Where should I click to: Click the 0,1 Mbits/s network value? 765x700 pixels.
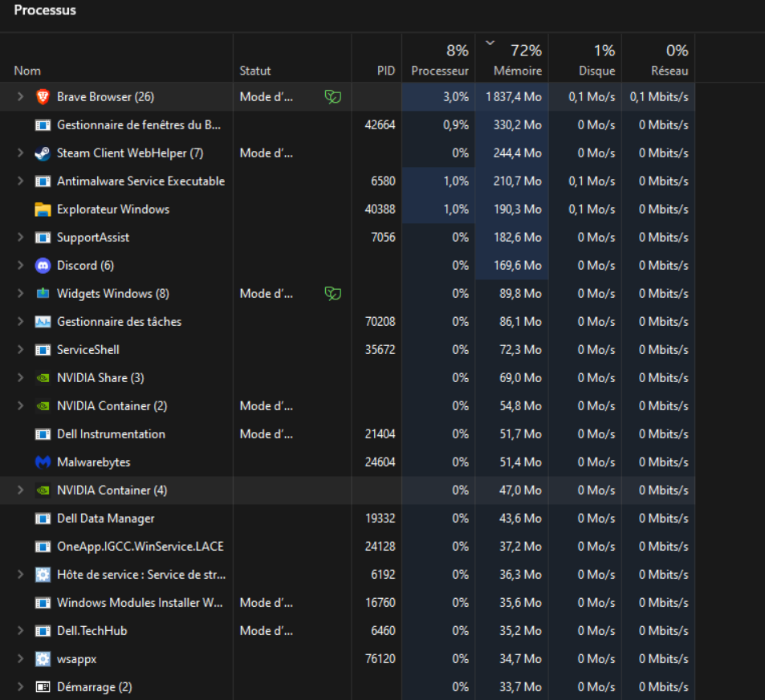click(659, 97)
